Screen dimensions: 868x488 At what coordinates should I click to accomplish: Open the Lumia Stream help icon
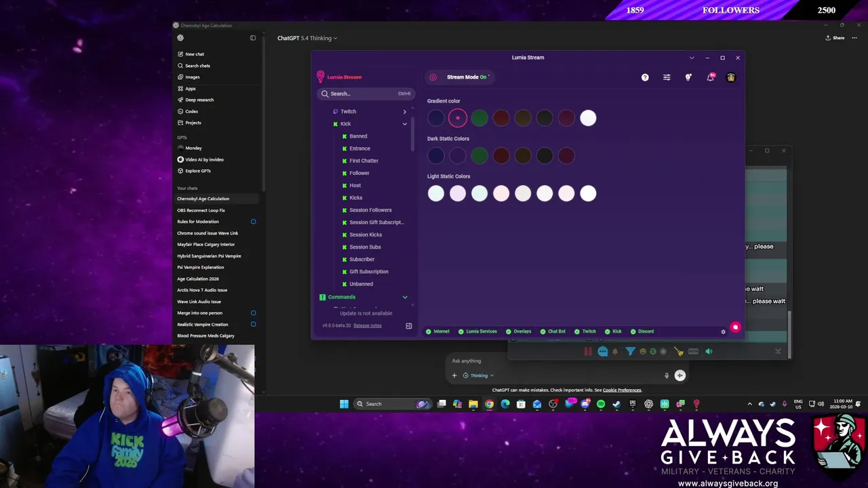645,77
